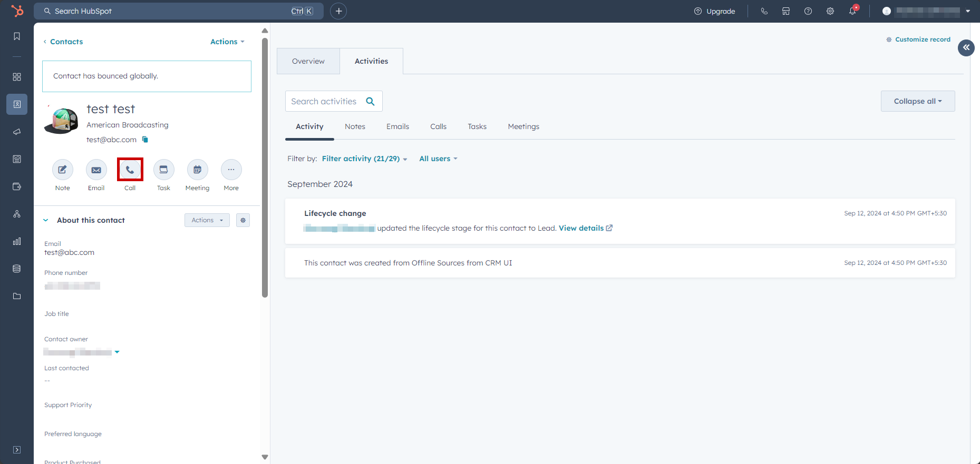Screen dimensions: 980x464
Task: Create an Email to the contact
Action: click(x=96, y=170)
